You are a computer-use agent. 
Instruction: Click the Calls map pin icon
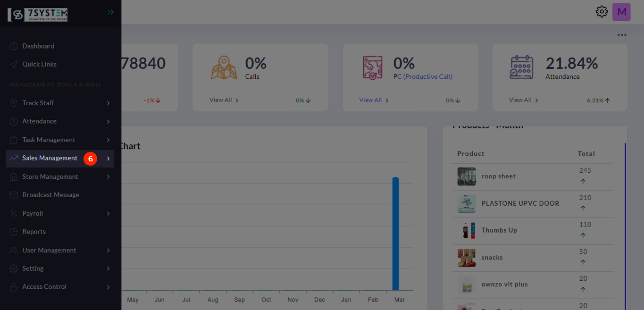tap(224, 67)
